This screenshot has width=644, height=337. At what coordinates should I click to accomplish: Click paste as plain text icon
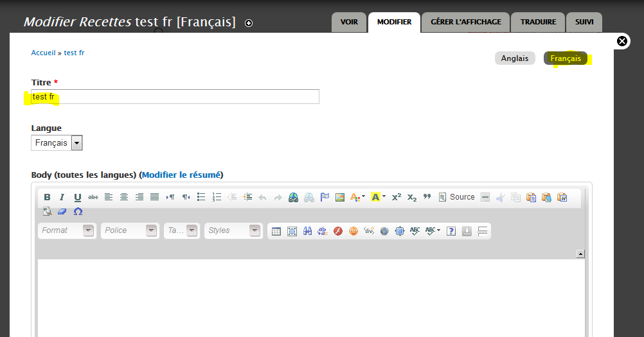coord(546,197)
